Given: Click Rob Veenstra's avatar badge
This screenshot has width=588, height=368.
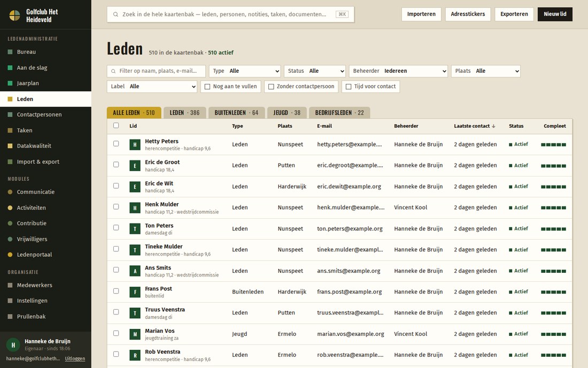Looking at the screenshot, I should click(x=135, y=355).
